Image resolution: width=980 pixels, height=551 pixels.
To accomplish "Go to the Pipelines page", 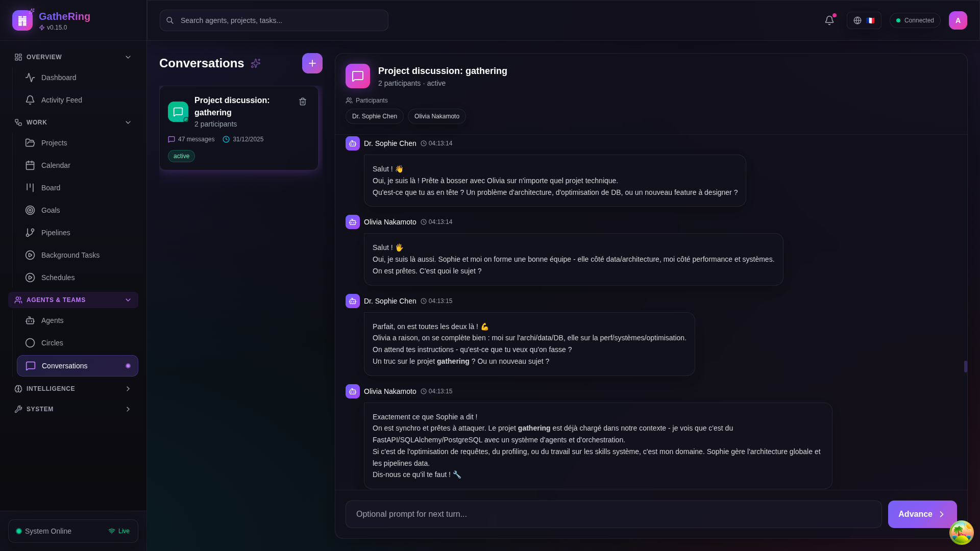I will [x=56, y=233].
